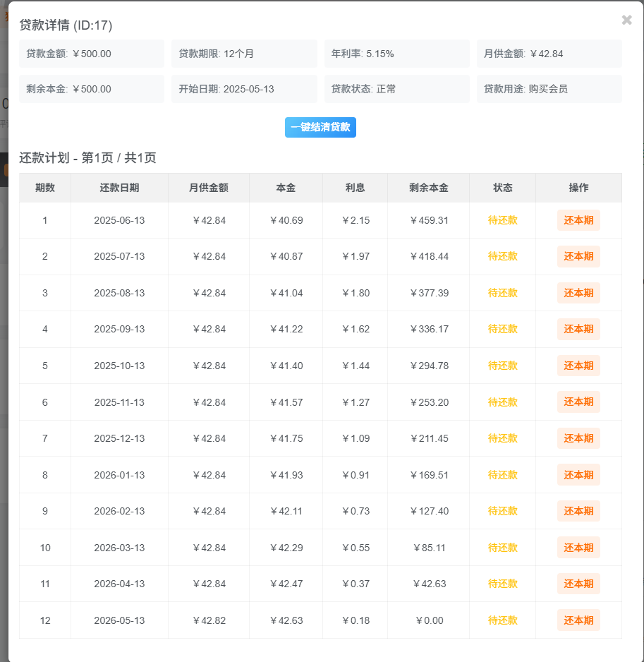Screen dimensions: 644x662
Task: Close the loan details dialog
Action: [x=626, y=20]
